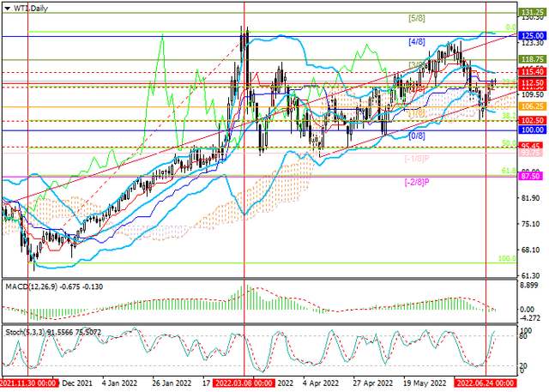Click the 2022.03.08 date marker
549x392 pixels.
click(244, 385)
